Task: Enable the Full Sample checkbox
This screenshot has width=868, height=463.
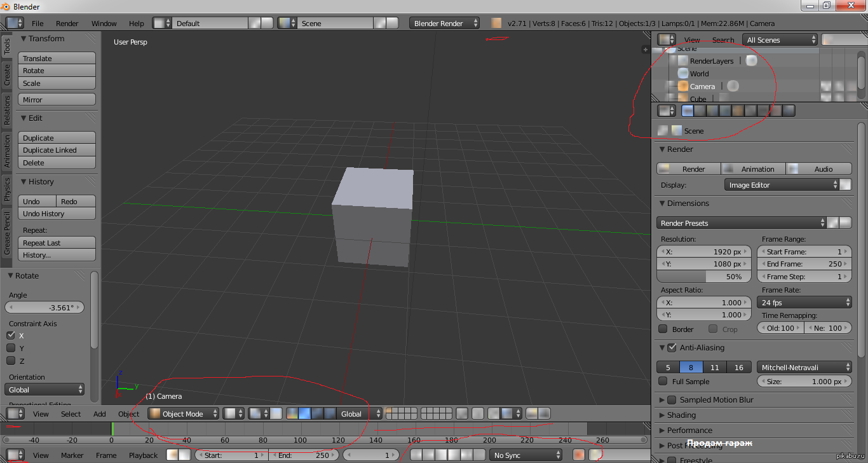Action: pyautogui.click(x=663, y=382)
